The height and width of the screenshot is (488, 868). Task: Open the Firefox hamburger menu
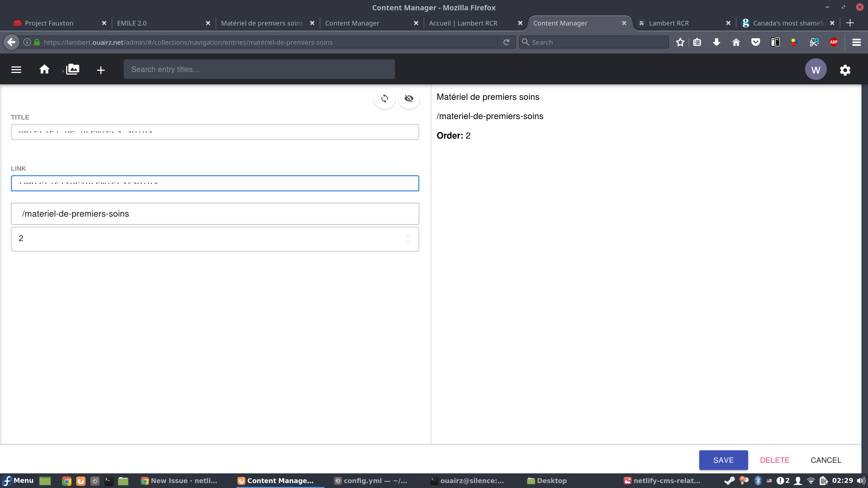(856, 42)
